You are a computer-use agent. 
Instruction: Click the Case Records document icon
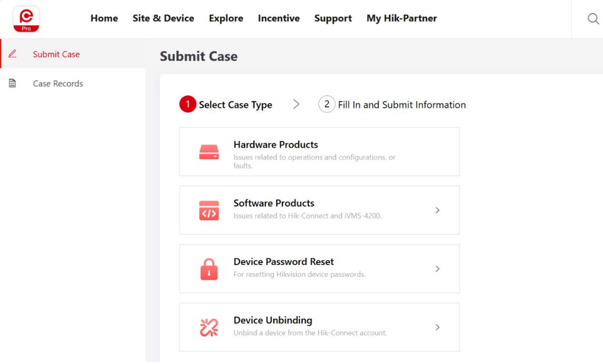tap(12, 83)
